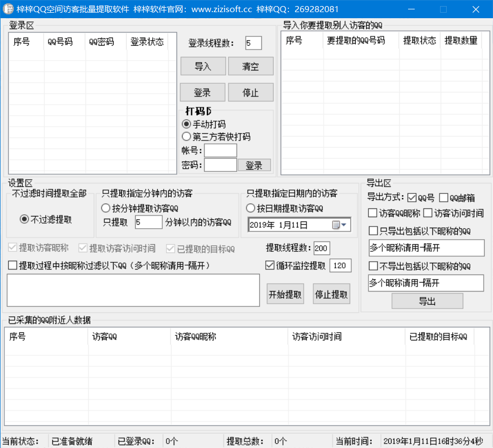Click the 清空 button to clear list

pyautogui.click(x=251, y=66)
